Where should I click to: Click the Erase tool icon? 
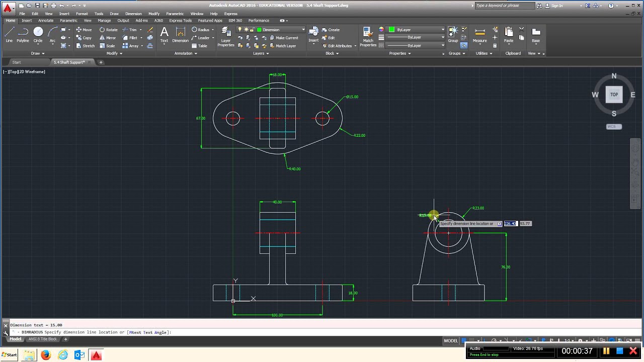click(150, 30)
